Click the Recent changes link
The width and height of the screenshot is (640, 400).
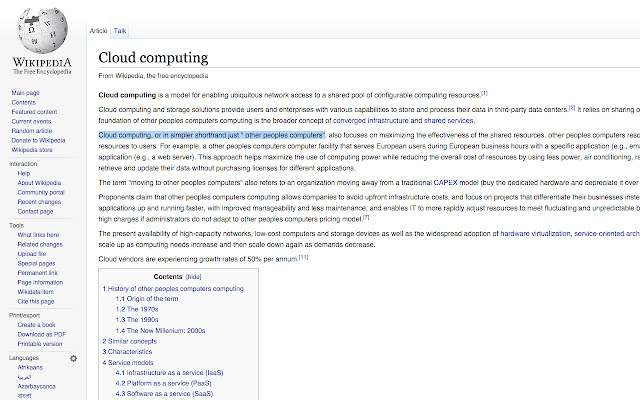[x=35, y=202]
